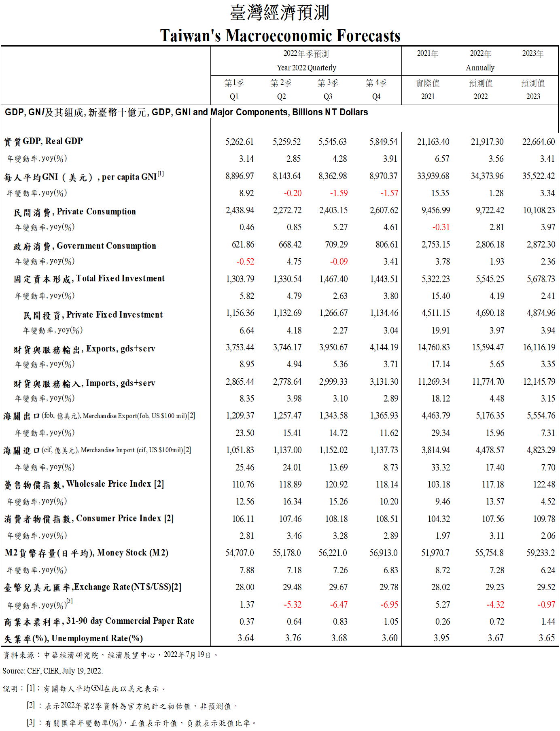Click the 2023年 annual column header
This screenshot has width=560, height=731.
tap(533, 53)
